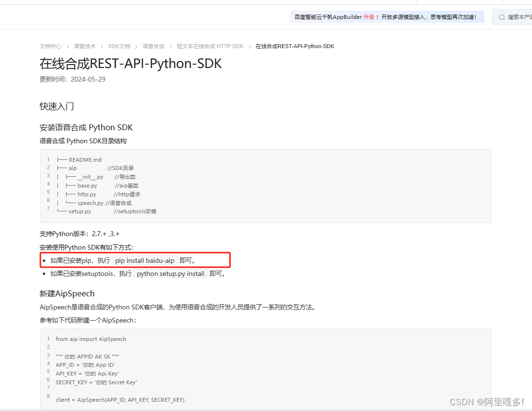Viewport: 532px width, 411px height.
Task: Click the AipSpeech client description paragraph
Action: [178, 307]
